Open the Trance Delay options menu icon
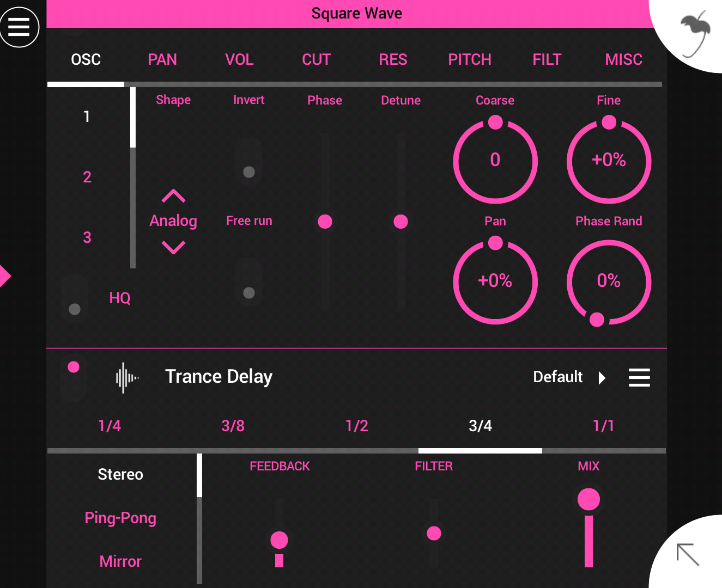 639,377
